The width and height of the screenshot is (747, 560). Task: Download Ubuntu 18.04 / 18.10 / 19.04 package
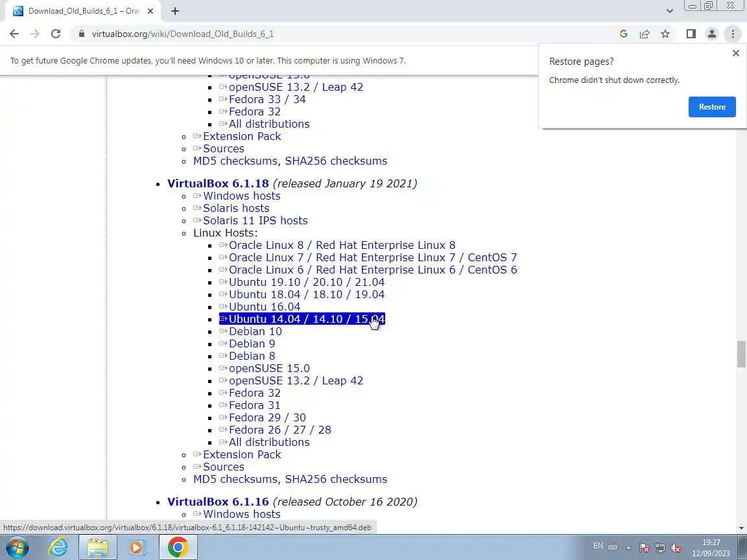coord(306,295)
